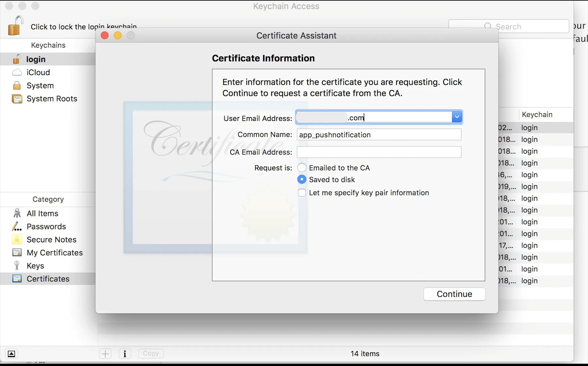
Task: Select the iCloud keychain cloud icon
Action: (x=17, y=72)
